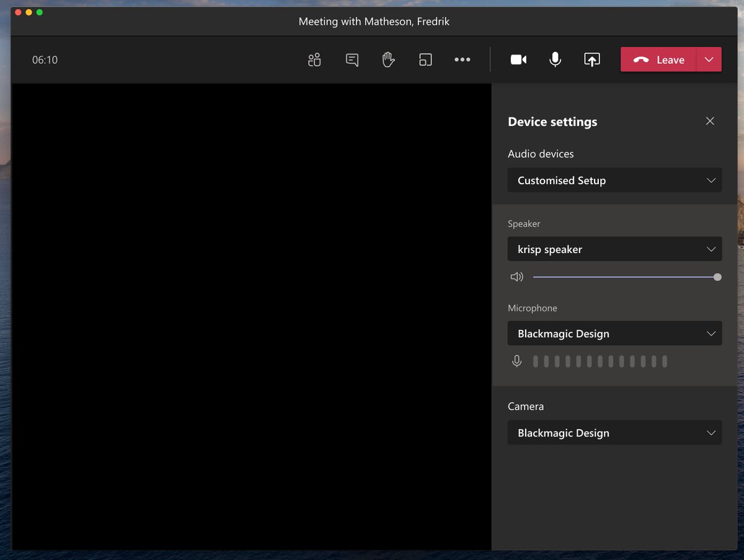The width and height of the screenshot is (744, 560).
Task: Open the meeting chat
Action: [351, 60]
